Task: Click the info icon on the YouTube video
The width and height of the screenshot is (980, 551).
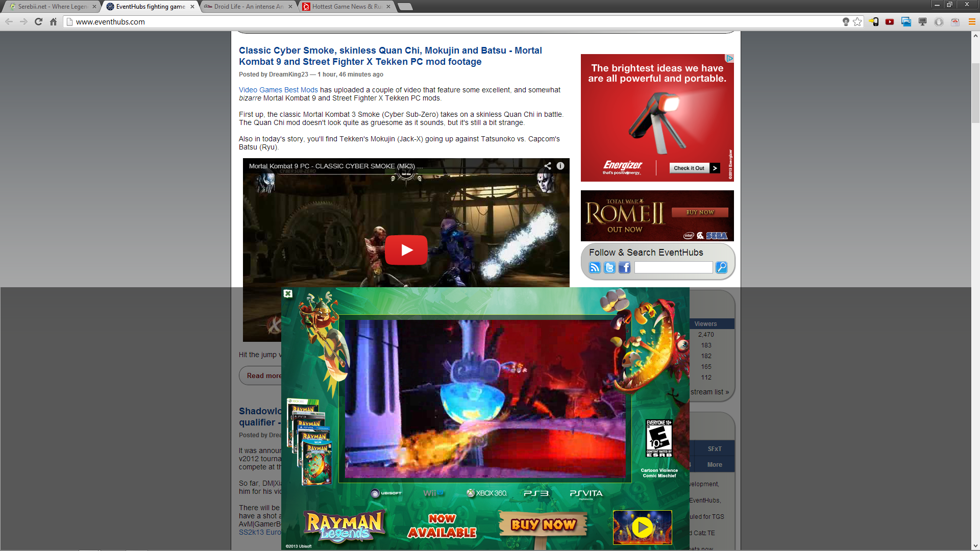Action: [x=560, y=166]
